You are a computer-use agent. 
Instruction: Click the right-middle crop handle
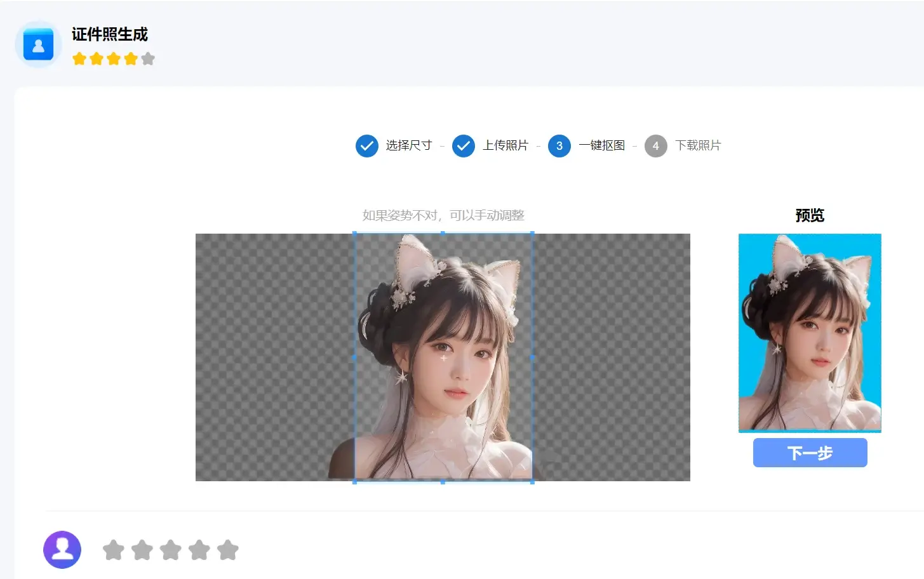pos(532,357)
